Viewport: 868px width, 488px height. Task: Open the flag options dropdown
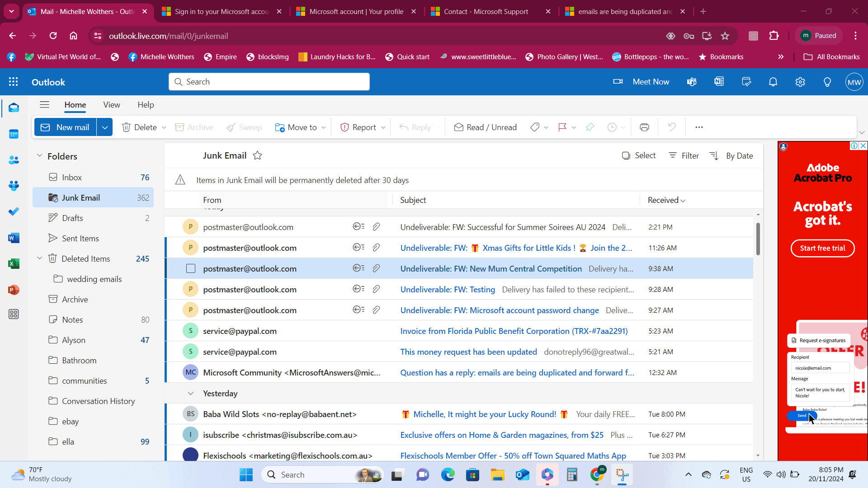pos(574,128)
